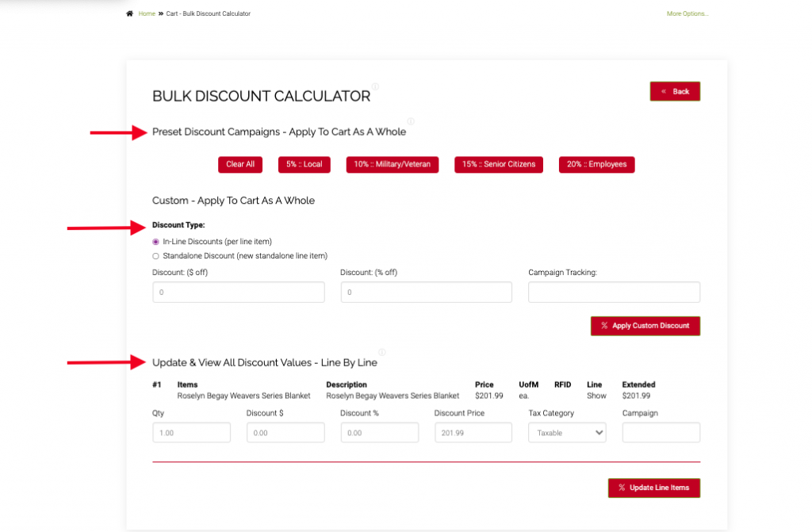Select Standalone Discount radio option
812x532 pixels.
click(155, 256)
